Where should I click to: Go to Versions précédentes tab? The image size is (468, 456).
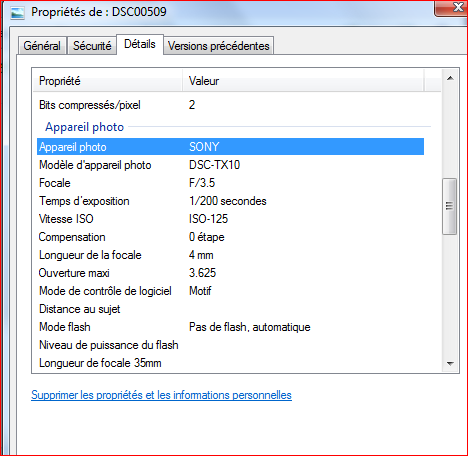tap(219, 46)
